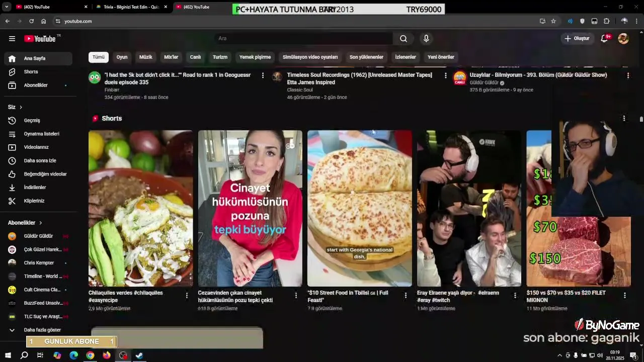Open Abonelikler in the sidebar
The height and width of the screenshot is (362, 644).
coord(38,85)
